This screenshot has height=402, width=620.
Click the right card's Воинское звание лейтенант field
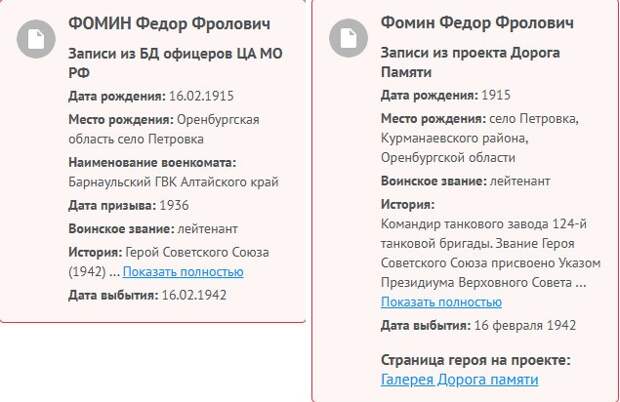465,181
